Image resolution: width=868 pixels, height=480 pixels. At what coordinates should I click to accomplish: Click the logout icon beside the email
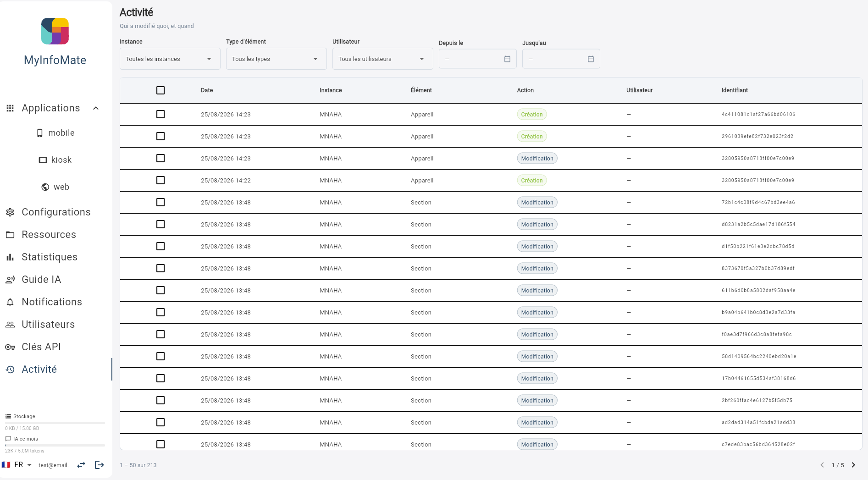[x=100, y=465]
